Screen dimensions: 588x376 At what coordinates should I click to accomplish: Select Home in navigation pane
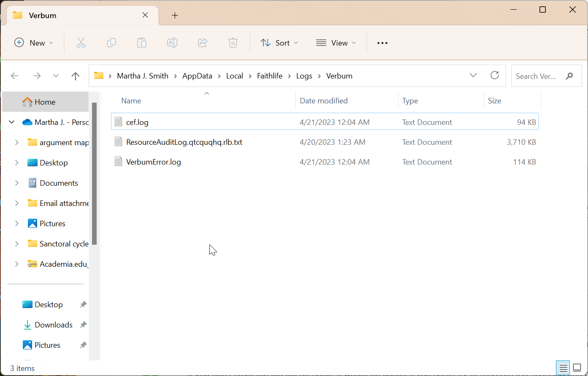point(45,102)
